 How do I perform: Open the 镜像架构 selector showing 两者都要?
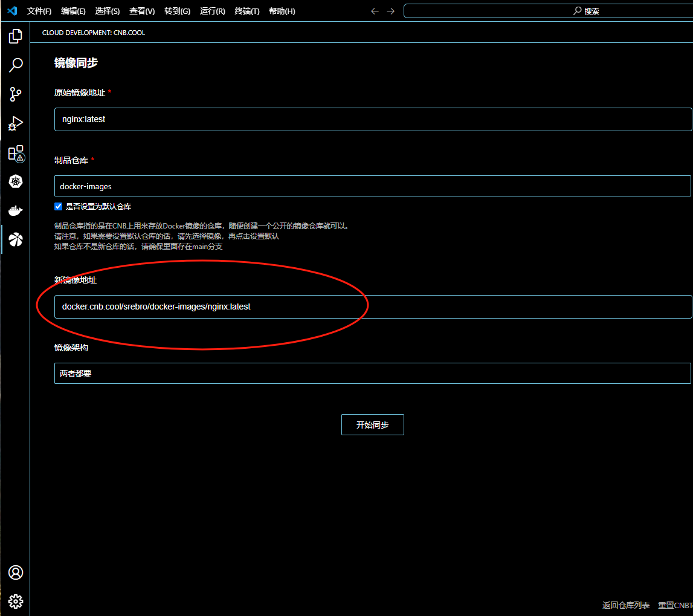click(372, 373)
